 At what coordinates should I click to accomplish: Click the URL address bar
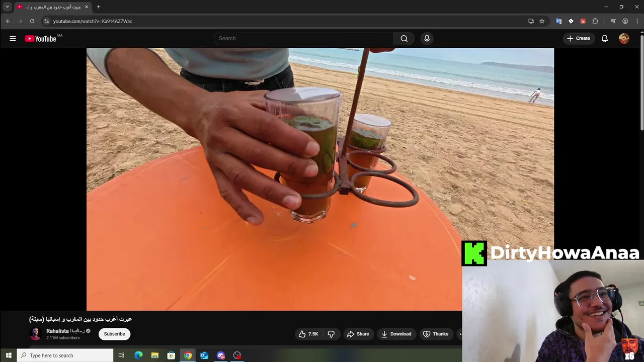coord(287,21)
